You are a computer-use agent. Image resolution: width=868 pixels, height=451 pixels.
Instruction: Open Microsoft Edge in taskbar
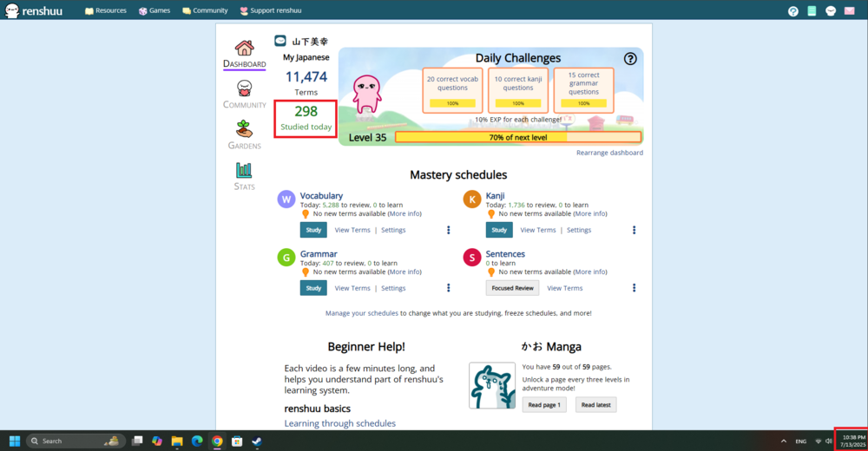(197, 441)
